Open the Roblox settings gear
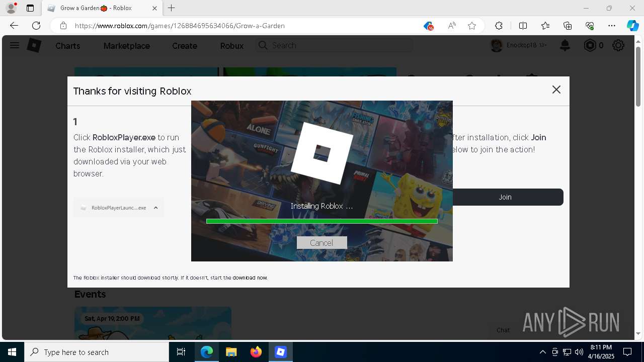Viewport: 644px width, 362px height. pyautogui.click(x=618, y=45)
